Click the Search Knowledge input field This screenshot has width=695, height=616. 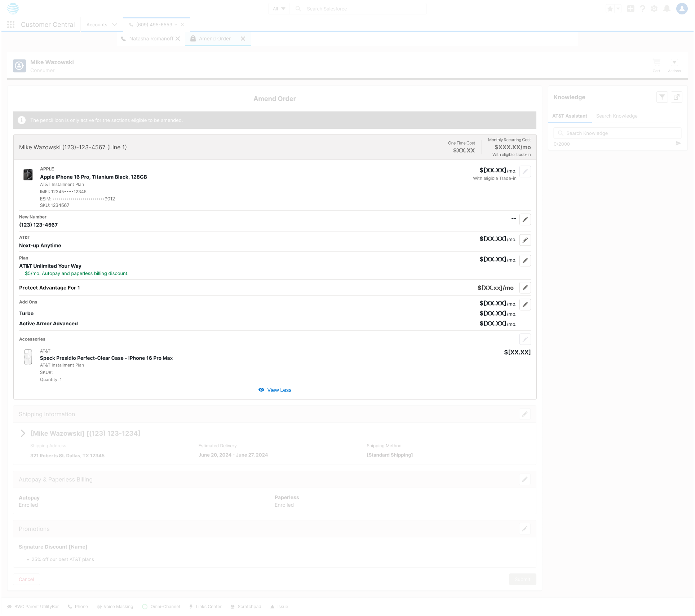[x=617, y=133]
